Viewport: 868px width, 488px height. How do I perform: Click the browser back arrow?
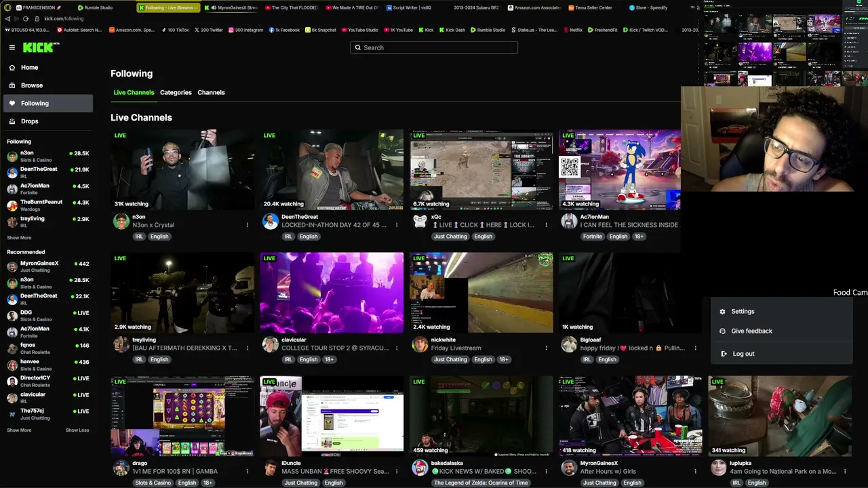coord(7,19)
